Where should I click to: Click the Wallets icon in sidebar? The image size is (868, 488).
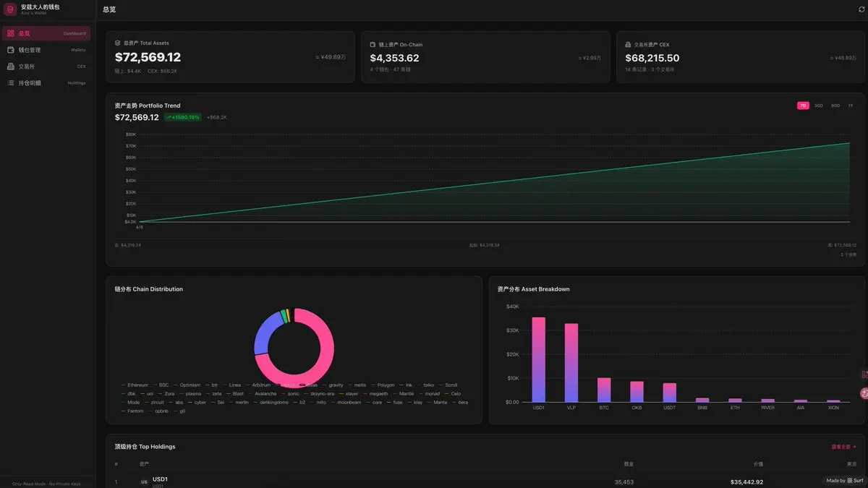(11, 50)
